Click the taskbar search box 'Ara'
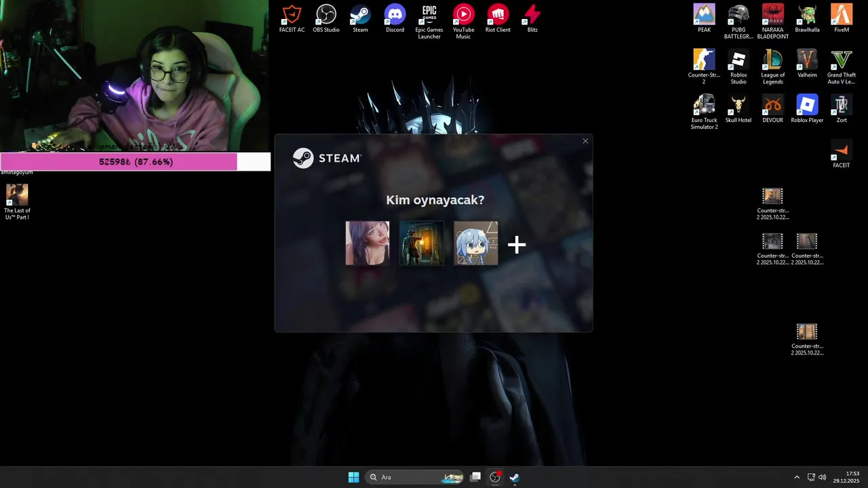 point(414,477)
